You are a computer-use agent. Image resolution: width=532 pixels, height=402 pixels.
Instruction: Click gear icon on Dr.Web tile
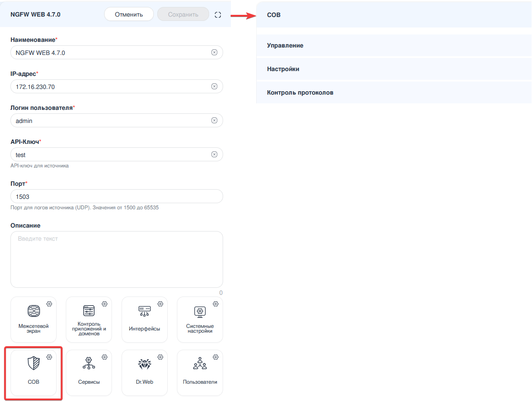[x=160, y=357]
